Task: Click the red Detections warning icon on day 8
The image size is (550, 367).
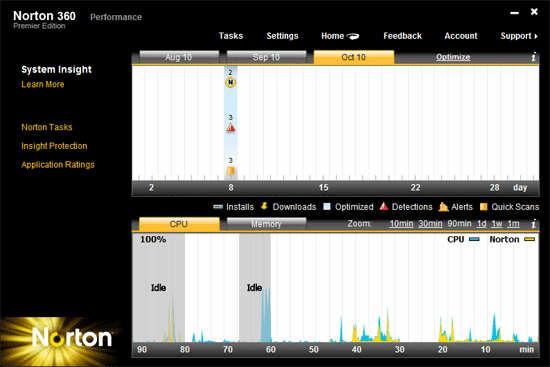Action: pyautogui.click(x=231, y=127)
